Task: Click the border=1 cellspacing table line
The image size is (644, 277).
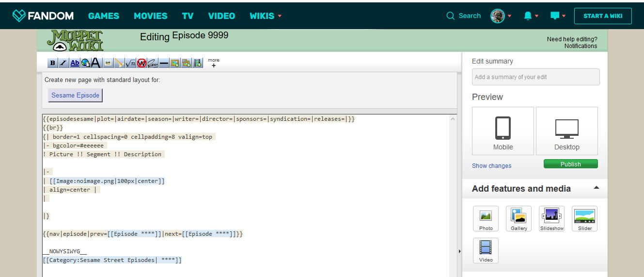Action: [x=129, y=137]
